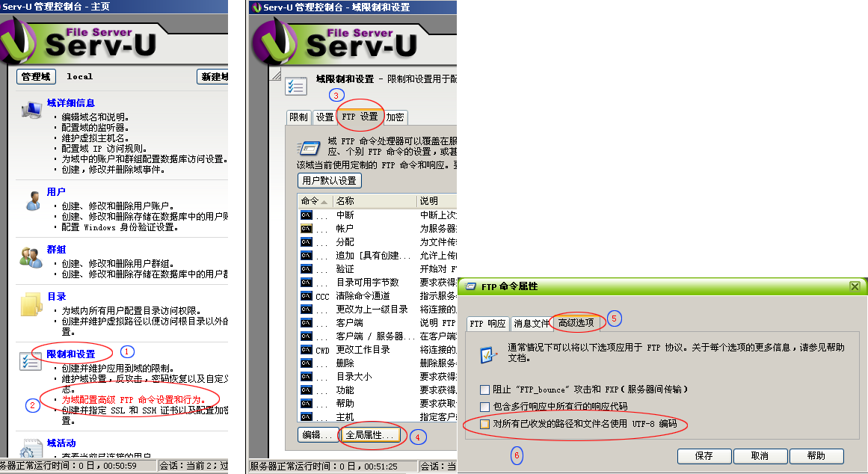Click the 目录 folder icon
The image size is (868, 474).
click(31, 304)
